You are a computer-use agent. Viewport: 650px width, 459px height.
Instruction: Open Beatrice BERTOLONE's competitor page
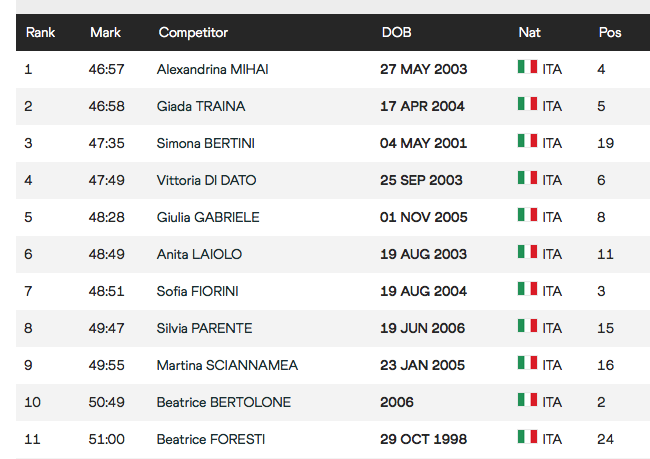click(224, 402)
